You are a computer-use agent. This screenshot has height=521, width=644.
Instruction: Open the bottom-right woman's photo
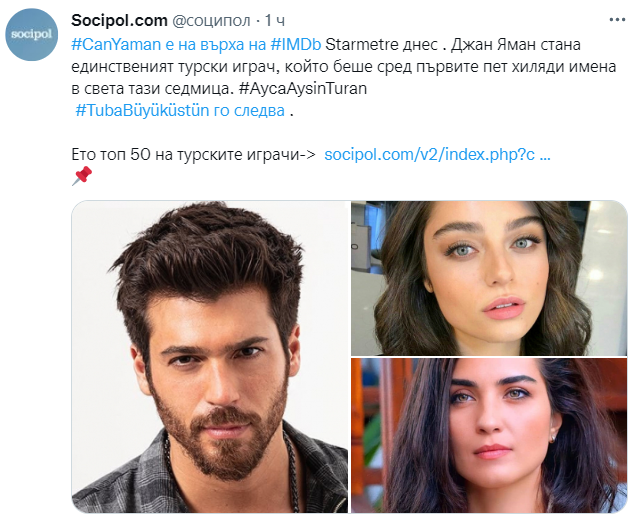point(489,436)
